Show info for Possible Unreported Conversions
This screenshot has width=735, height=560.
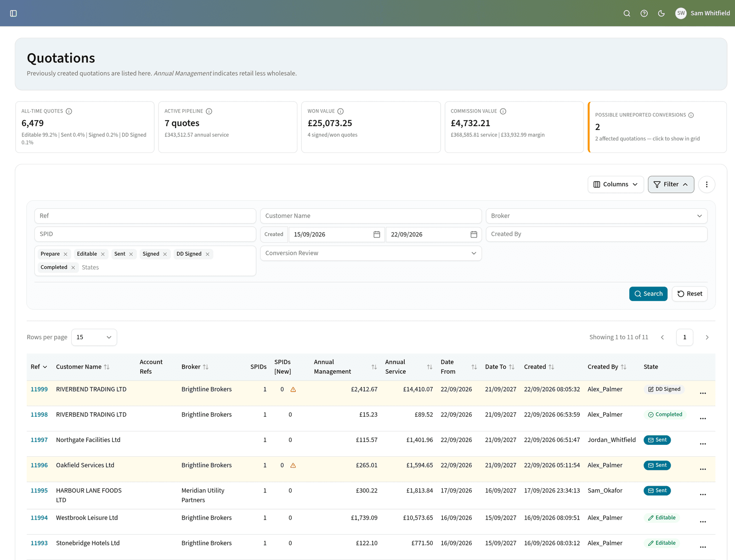pyautogui.click(x=691, y=115)
